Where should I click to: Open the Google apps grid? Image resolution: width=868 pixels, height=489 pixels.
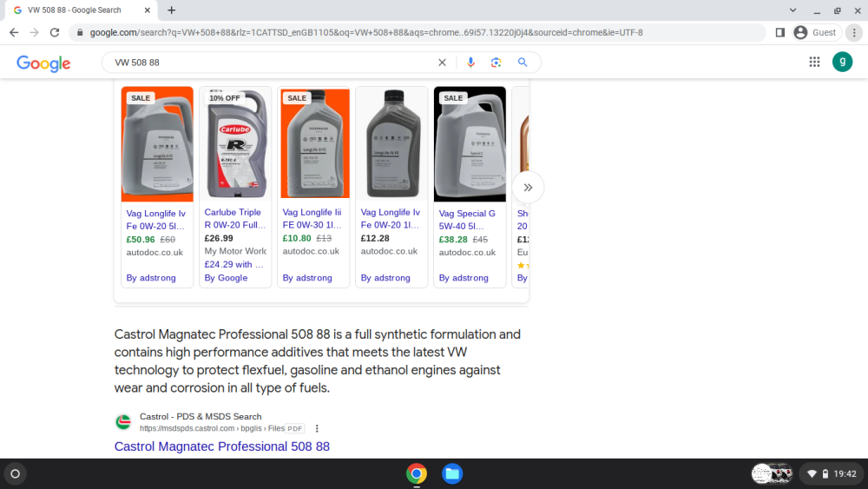coord(814,62)
